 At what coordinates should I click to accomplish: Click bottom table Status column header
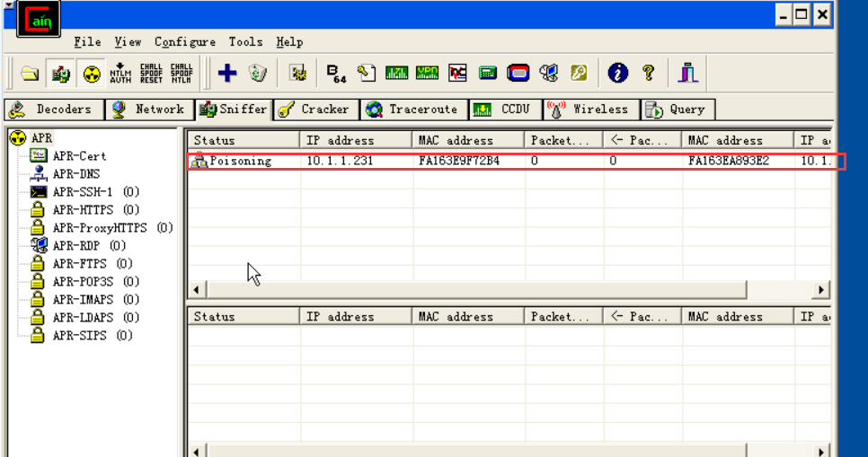tap(244, 316)
